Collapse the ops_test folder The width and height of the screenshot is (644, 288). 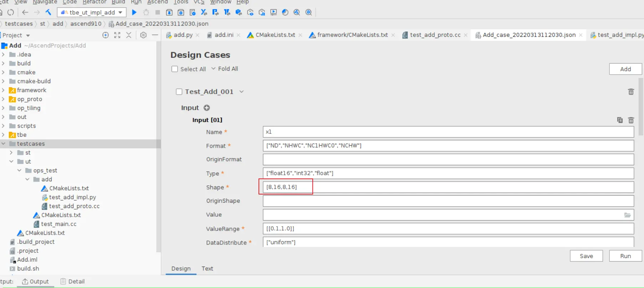click(19, 170)
